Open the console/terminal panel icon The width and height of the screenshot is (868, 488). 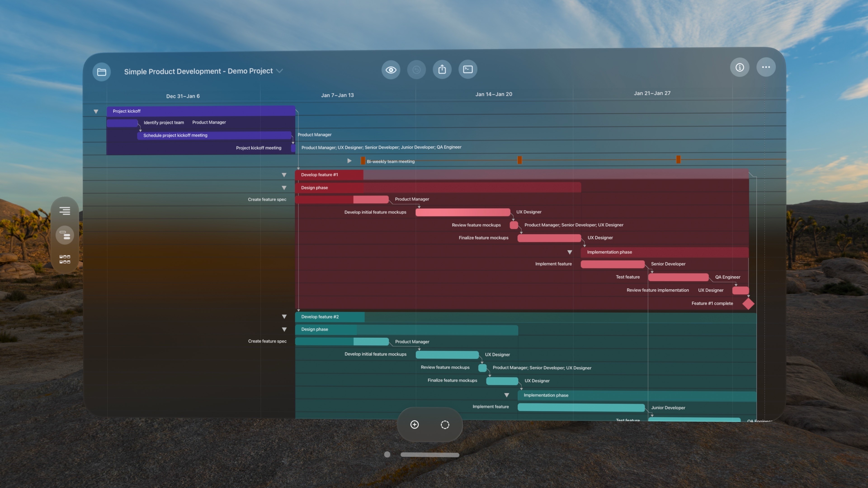click(x=468, y=69)
